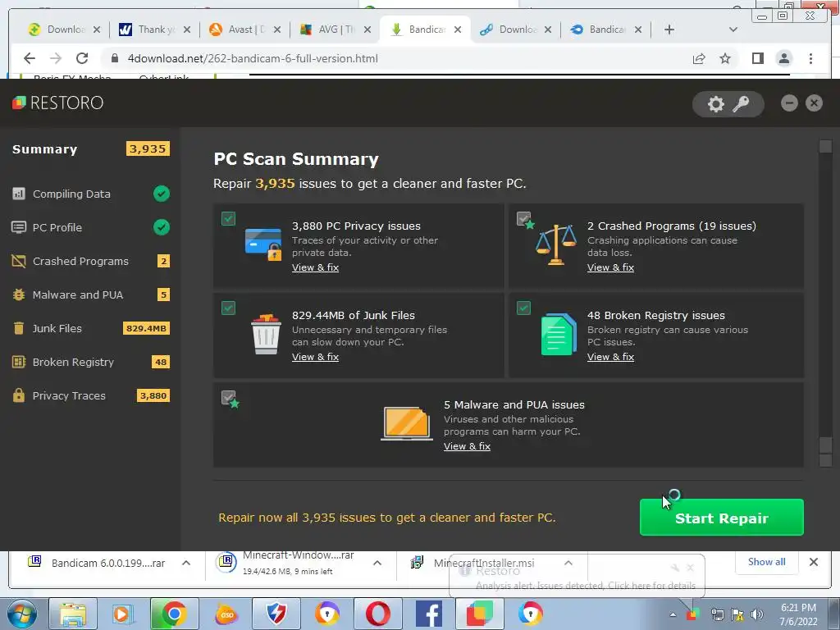Expand Bandicam rar download options arrow

click(186, 563)
